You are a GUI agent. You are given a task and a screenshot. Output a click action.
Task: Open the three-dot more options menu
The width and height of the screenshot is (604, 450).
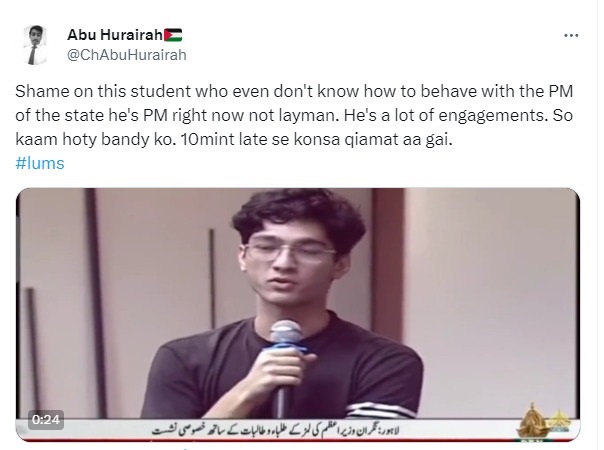click(x=571, y=35)
